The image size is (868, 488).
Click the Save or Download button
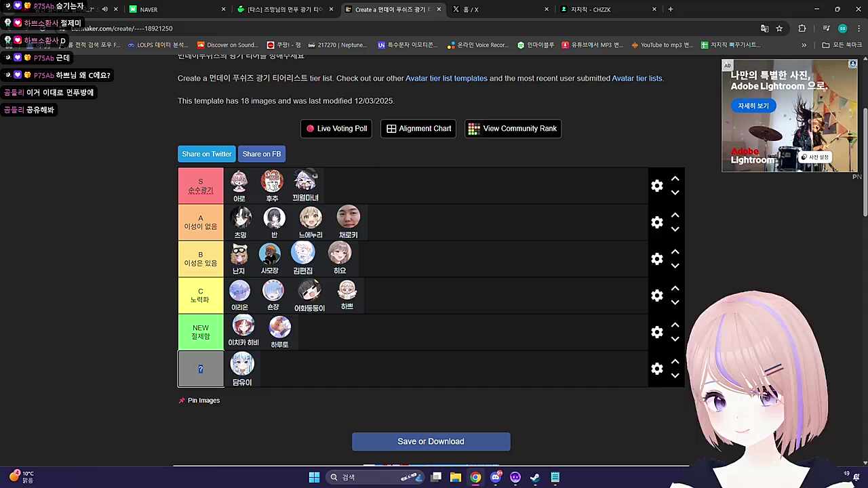pyautogui.click(x=431, y=441)
